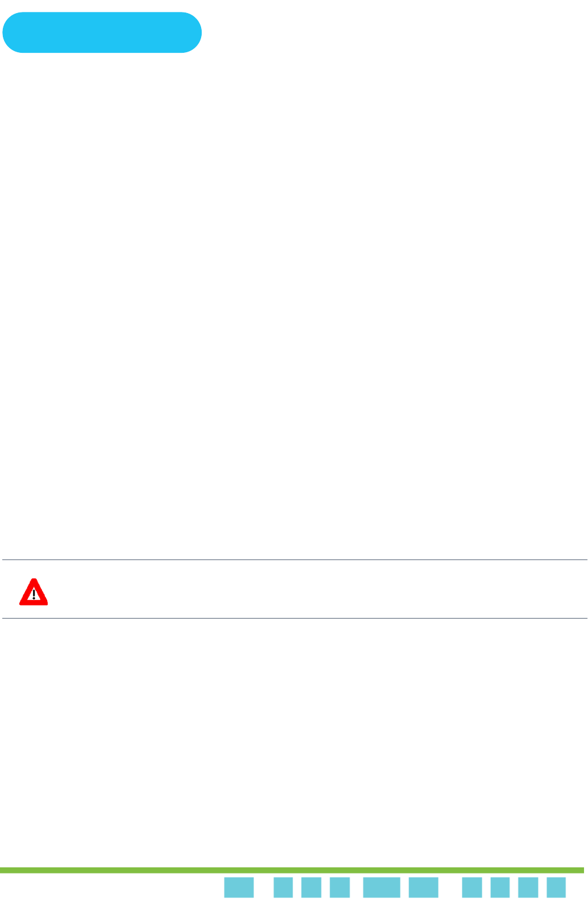Screen dimensions: 588x902
Task: Select the teal block right of widest block
Action: [423, 888]
